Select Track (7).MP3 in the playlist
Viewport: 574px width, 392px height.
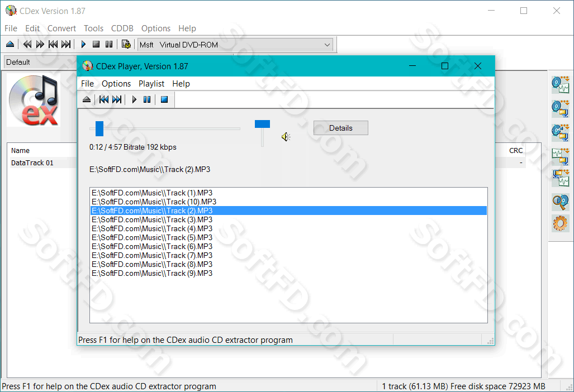pyautogui.click(x=288, y=256)
